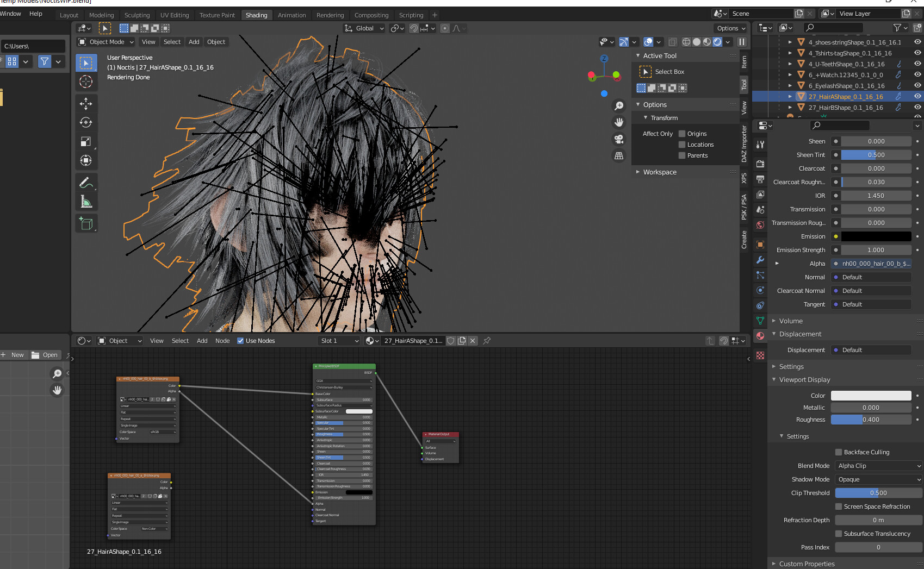Activate the Transform tool
The width and height of the screenshot is (924, 569).
coord(86,160)
